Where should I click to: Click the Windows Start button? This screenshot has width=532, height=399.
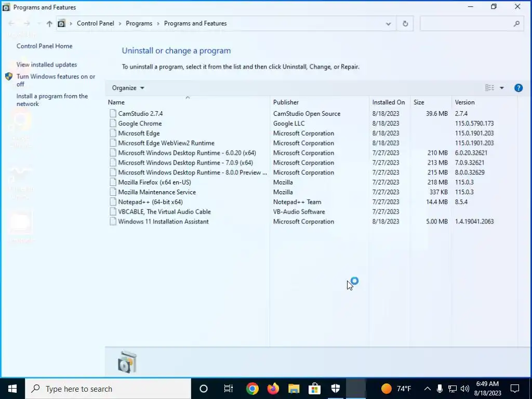click(12, 389)
